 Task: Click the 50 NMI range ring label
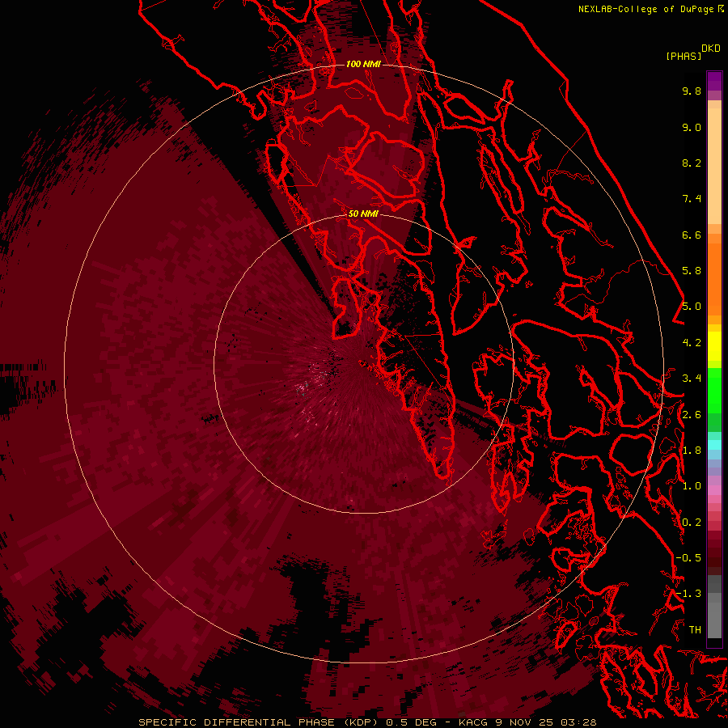pyautogui.click(x=363, y=214)
